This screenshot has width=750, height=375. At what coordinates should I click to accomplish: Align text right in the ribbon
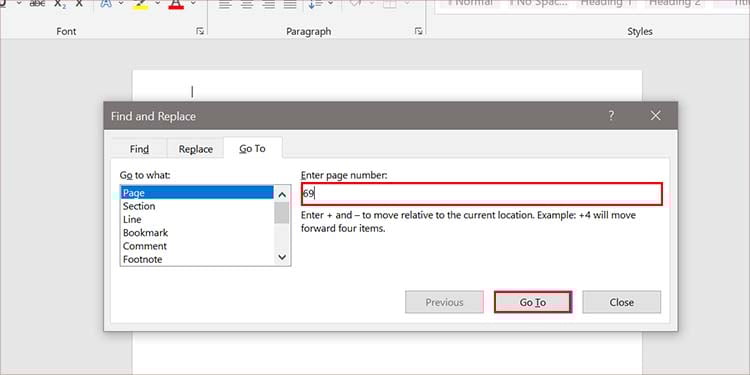point(269,4)
